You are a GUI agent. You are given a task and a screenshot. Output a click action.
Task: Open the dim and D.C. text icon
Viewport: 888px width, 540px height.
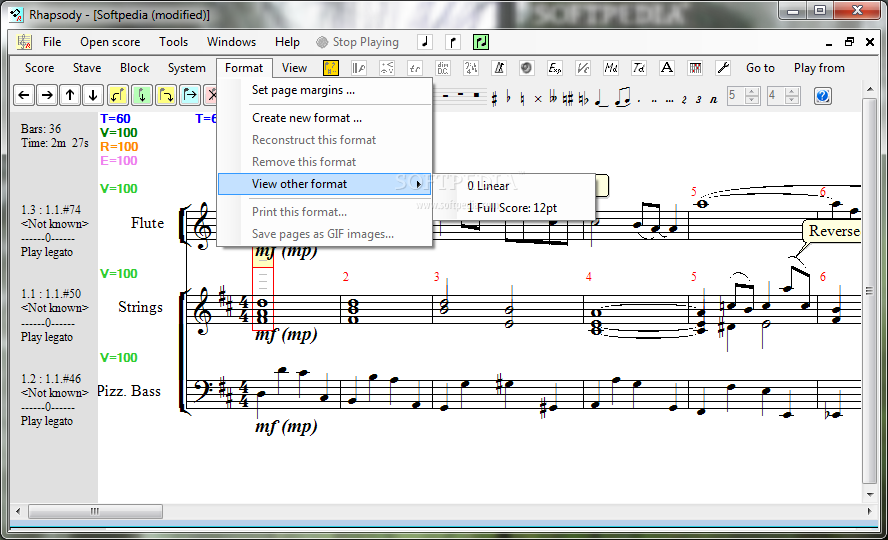point(443,68)
